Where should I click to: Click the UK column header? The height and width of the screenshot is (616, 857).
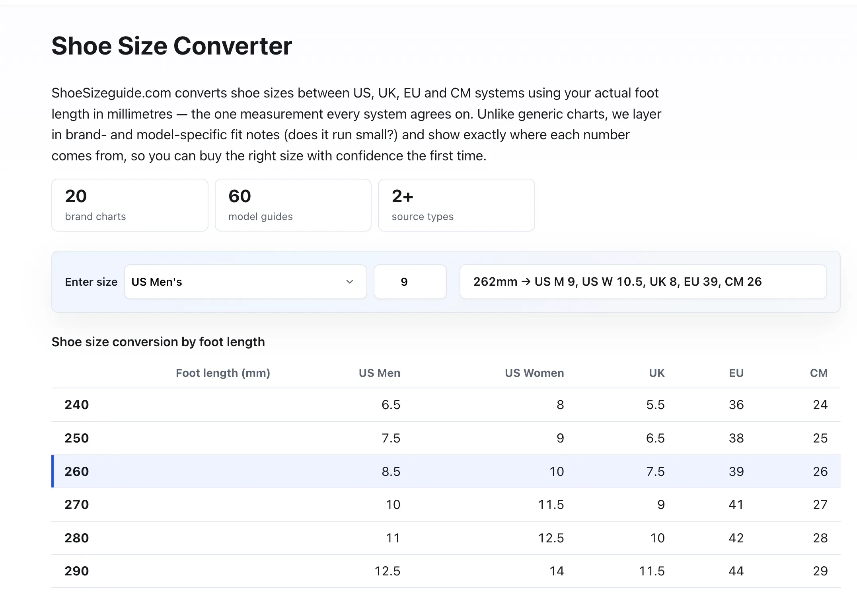tap(657, 373)
